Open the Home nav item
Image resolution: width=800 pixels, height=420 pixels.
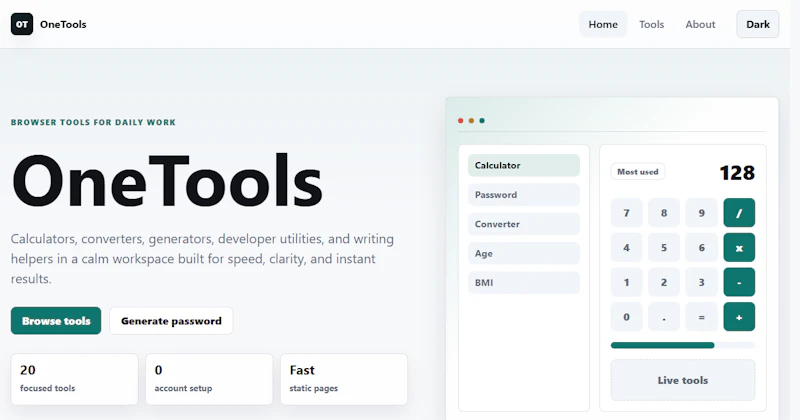click(603, 24)
